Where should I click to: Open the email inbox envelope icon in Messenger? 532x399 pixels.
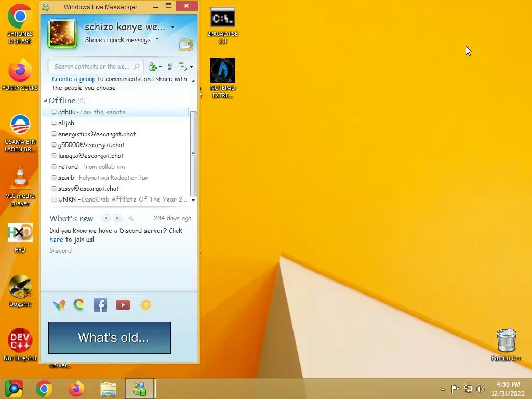[185, 45]
